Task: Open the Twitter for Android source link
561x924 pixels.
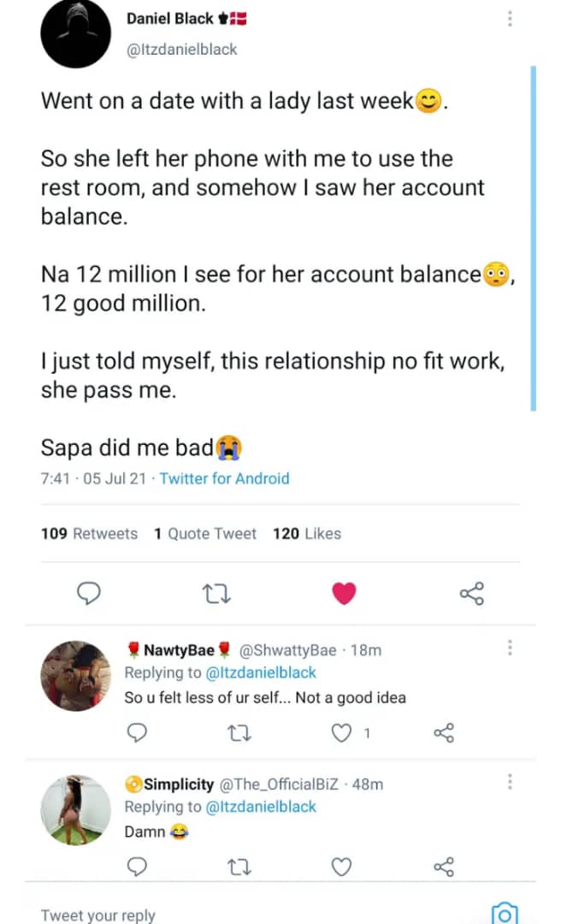Action: pos(224,479)
